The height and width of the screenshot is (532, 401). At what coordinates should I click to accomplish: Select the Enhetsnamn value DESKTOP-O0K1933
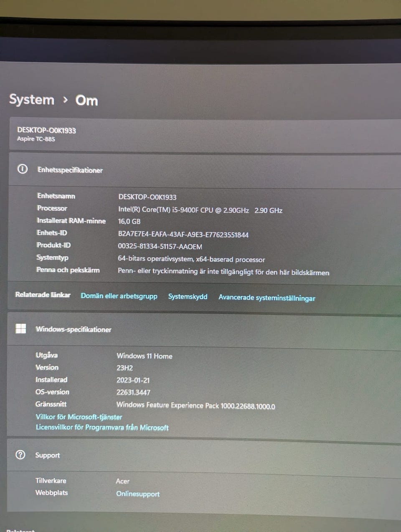(x=147, y=197)
